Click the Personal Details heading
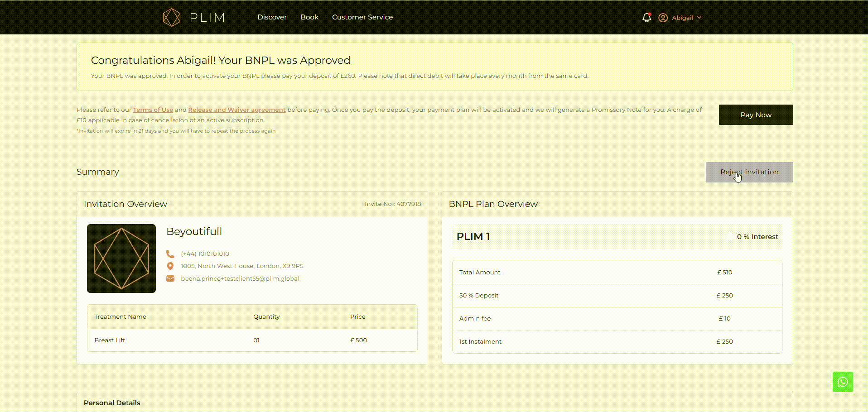The width and height of the screenshot is (868, 412). tap(112, 402)
